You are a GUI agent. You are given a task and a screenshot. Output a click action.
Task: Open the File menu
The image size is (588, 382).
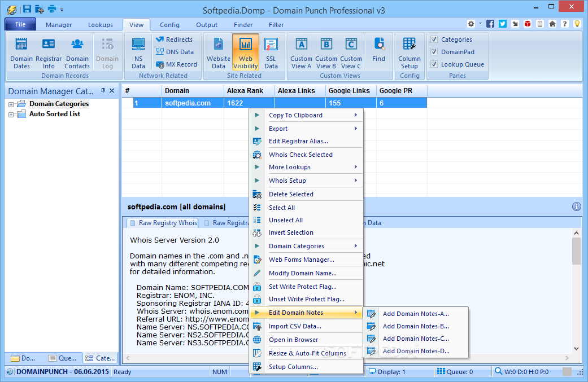(x=20, y=24)
